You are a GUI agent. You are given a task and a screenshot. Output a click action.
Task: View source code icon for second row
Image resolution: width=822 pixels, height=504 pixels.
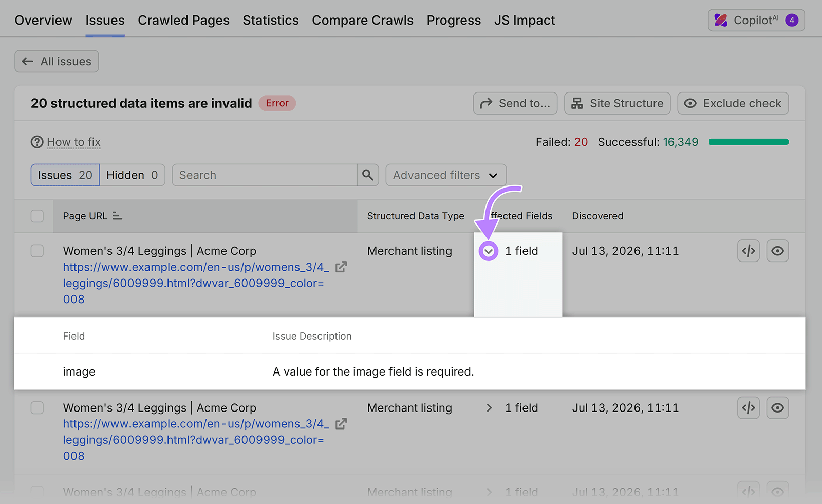749,408
